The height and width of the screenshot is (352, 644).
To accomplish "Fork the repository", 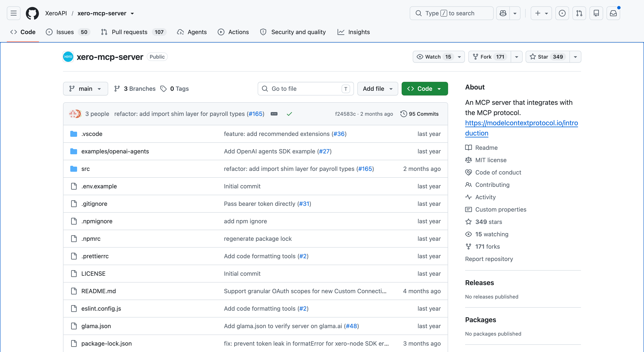I will point(490,57).
